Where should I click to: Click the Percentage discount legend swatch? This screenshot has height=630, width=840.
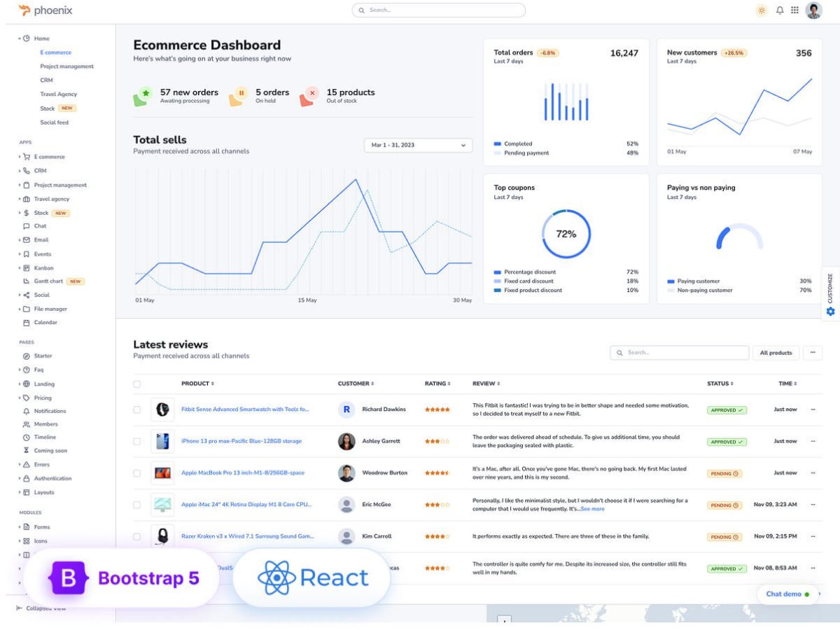tap(497, 272)
